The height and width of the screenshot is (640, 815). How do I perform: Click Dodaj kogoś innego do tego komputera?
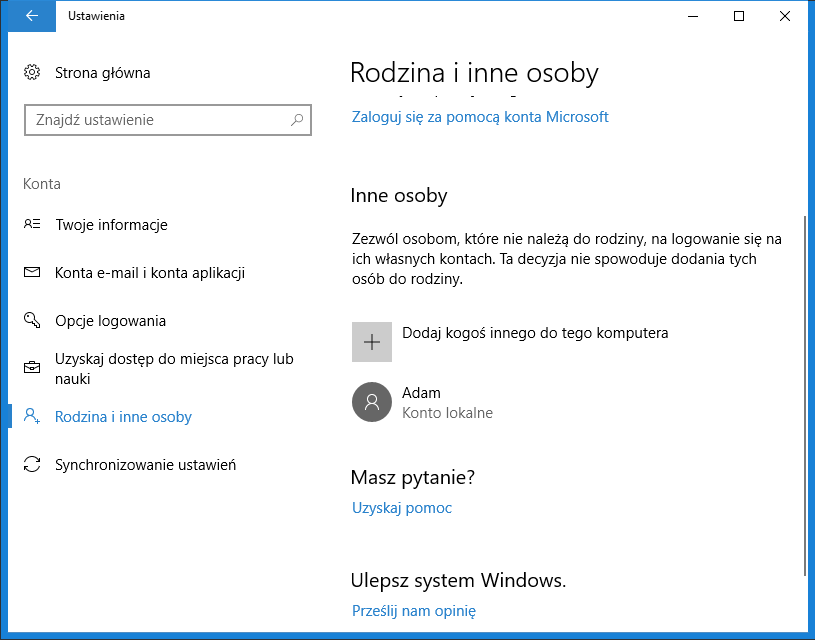click(534, 333)
